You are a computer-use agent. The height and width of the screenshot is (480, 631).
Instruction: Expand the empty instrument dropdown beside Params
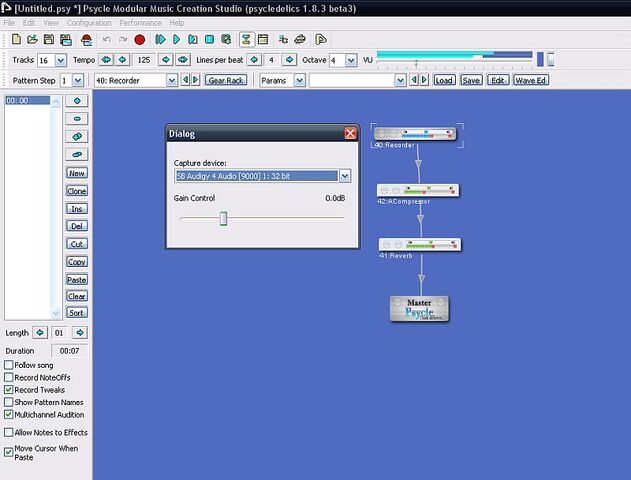(400, 80)
